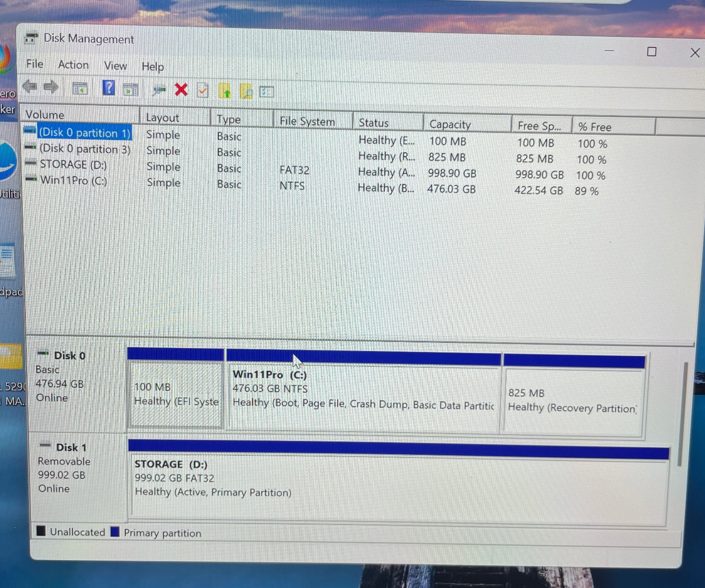Click the 998.90 GB capacity cell
This screenshot has height=588, width=705.
click(452, 173)
